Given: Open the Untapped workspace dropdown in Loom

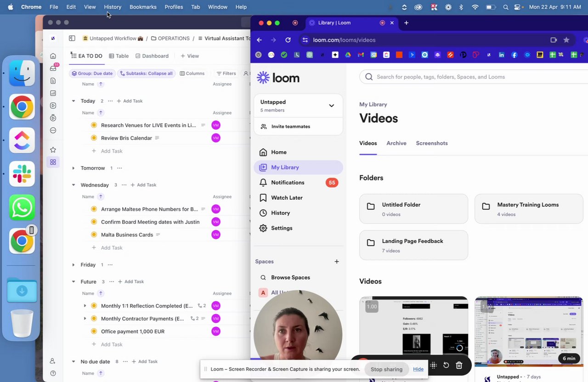Looking at the screenshot, I should point(298,106).
